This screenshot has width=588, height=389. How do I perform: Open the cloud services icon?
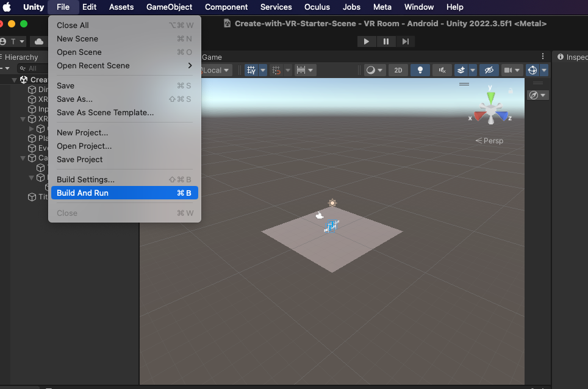click(39, 41)
